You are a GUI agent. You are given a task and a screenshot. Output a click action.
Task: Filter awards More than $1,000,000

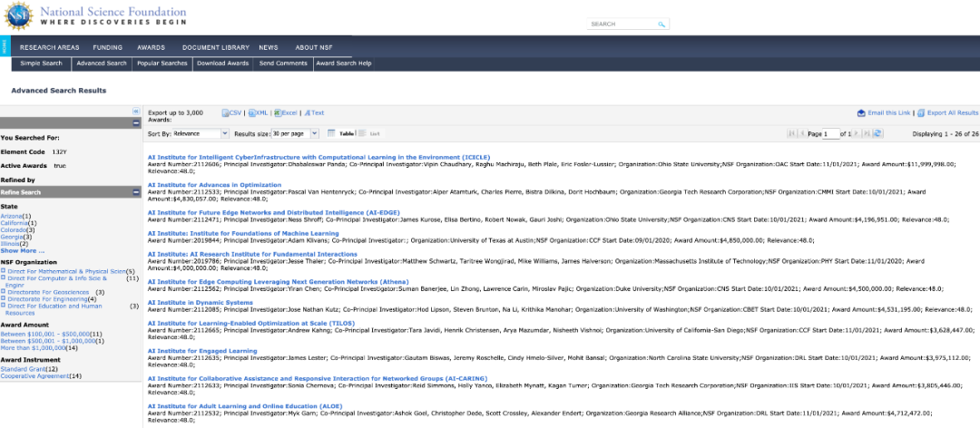33,348
